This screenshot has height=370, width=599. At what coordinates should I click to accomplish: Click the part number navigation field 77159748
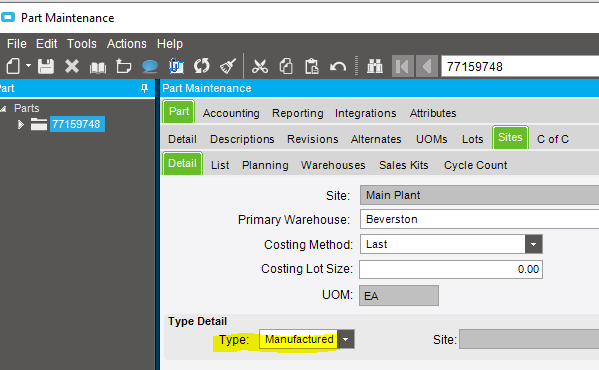(x=520, y=66)
